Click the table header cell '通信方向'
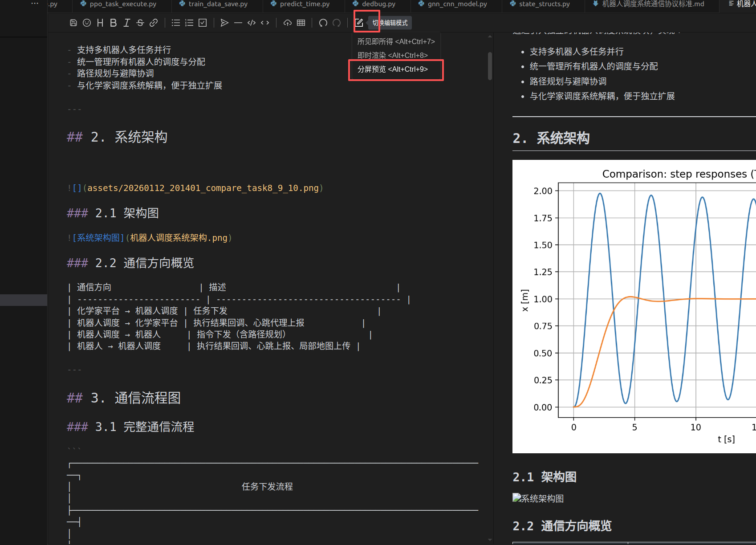Viewport: 756px width, 545px height. click(x=94, y=287)
